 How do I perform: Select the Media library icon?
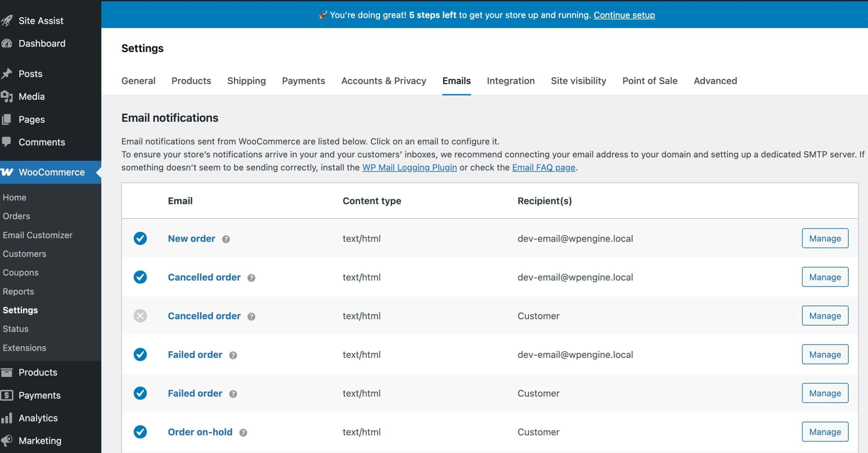click(7, 96)
